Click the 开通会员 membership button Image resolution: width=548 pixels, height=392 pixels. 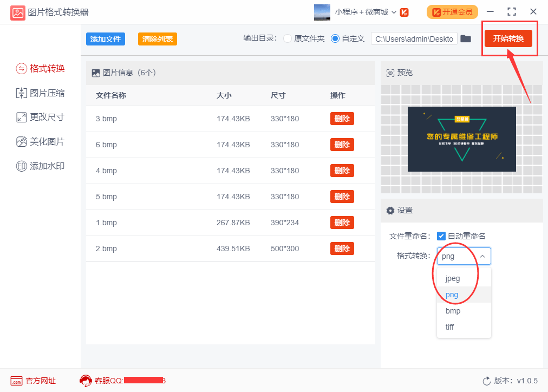click(x=452, y=11)
